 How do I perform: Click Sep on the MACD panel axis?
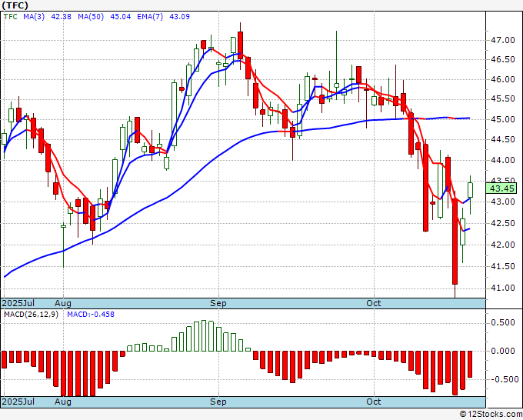tap(218, 402)
